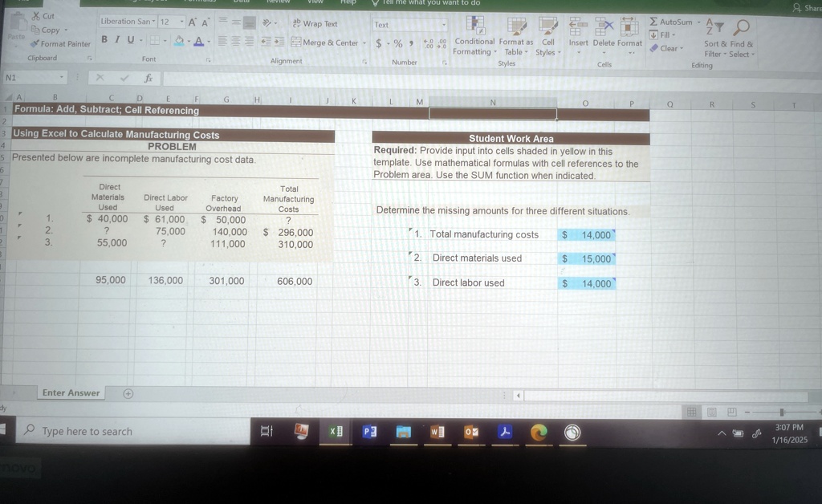Select the Enter Answer sheet tab
This screenshot has height=504, width=822.
pos(71,392)
